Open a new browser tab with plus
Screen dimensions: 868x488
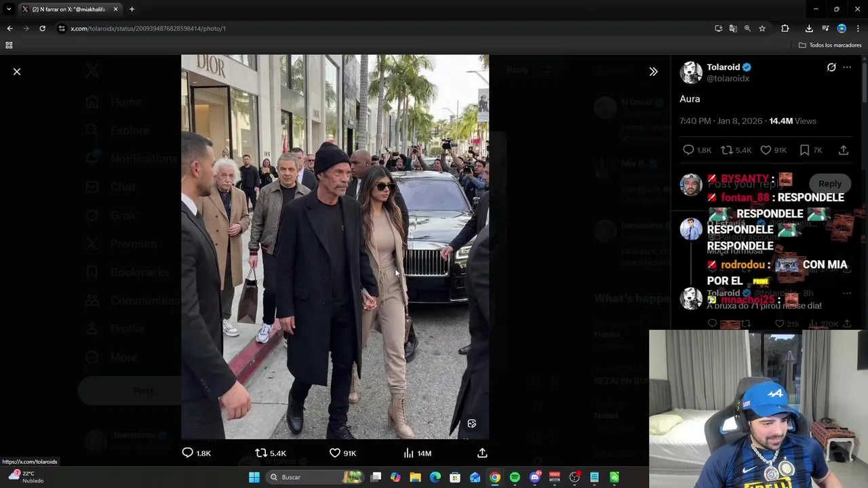click(132, 9)
